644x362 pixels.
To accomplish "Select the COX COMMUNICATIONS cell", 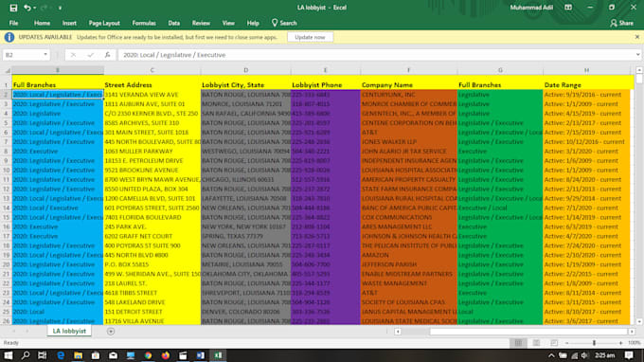I will click(x=409, y=217).
